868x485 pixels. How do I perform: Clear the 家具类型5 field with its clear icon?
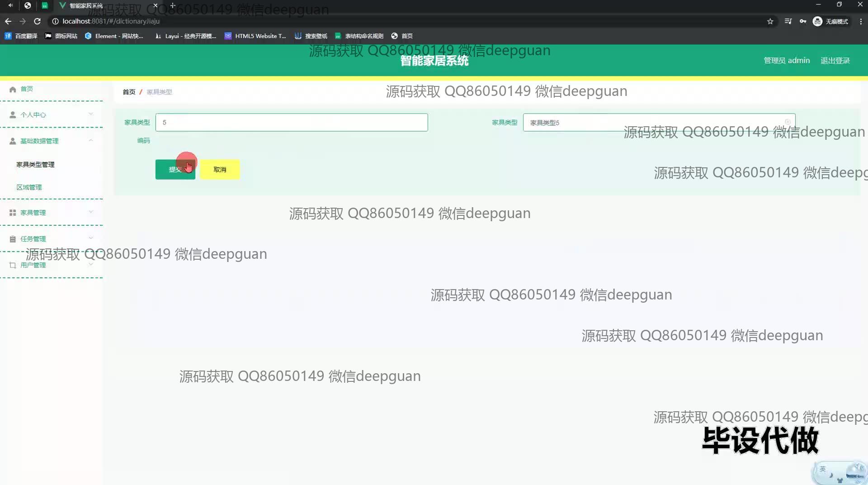[788, 122]
